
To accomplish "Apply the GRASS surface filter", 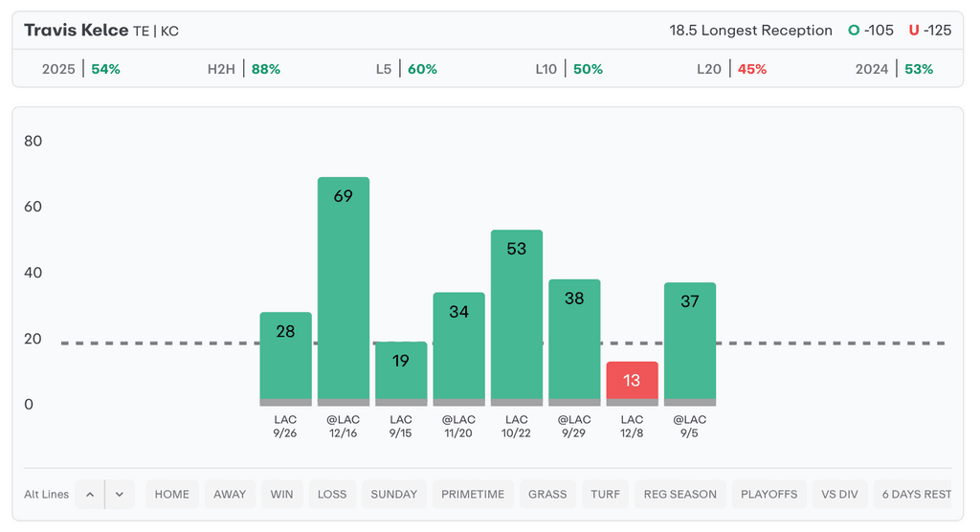I will coord(547,495).
